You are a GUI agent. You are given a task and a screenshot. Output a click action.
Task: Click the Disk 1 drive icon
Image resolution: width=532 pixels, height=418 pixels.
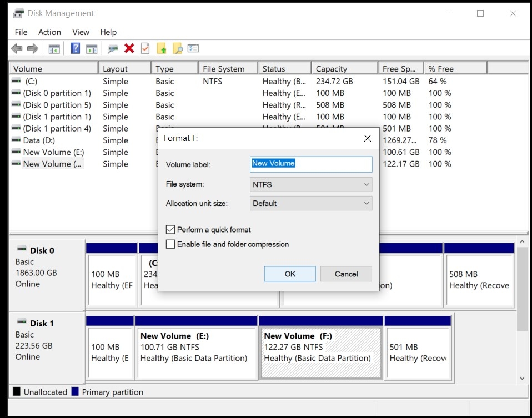coord(22,321)
